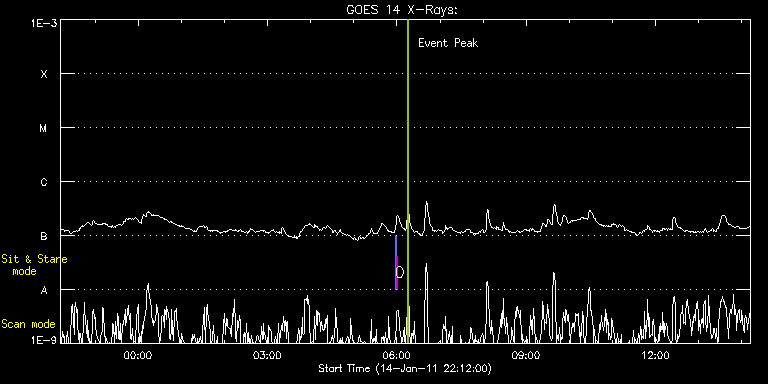The image size is (768, 384).
Task: Click the Scan mode label
Action: coord(28,324)
